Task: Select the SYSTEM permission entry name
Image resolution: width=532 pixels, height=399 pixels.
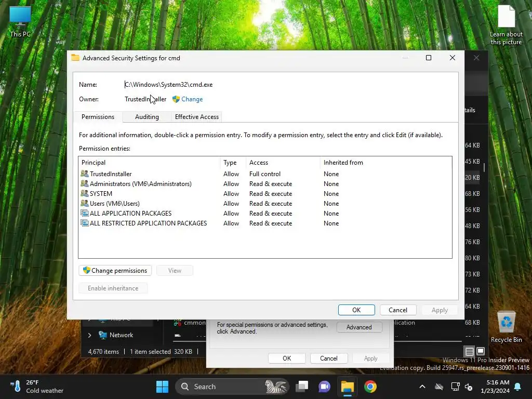Action: pyautogui.click(x=101, y=193)
